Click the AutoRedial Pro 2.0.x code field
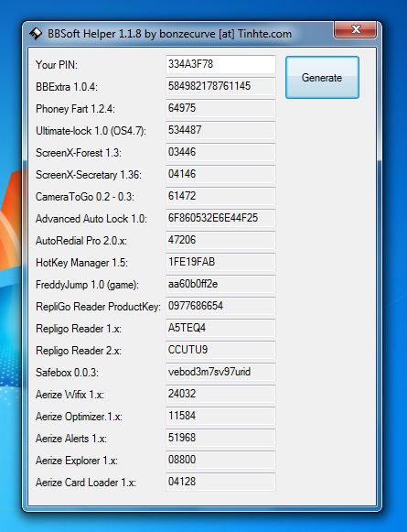Screen dimensions: 407x532 [220, 240]
